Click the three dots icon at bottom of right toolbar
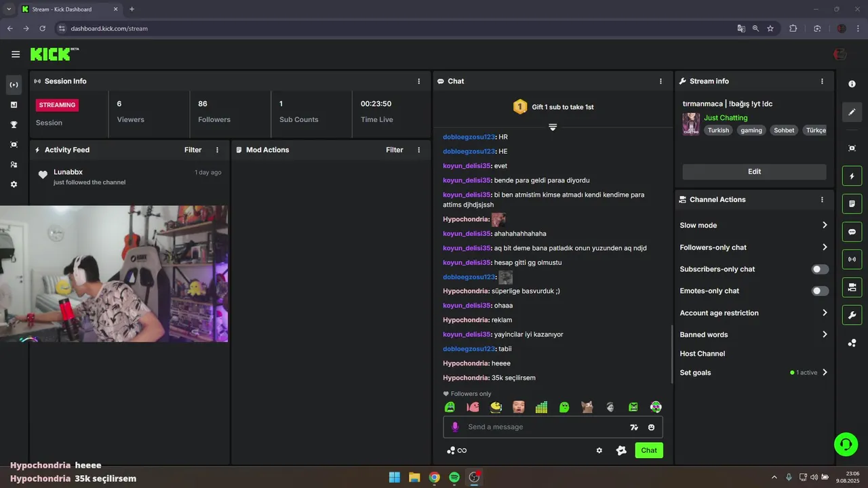This screenshot has height=488, width=868. 852,343
